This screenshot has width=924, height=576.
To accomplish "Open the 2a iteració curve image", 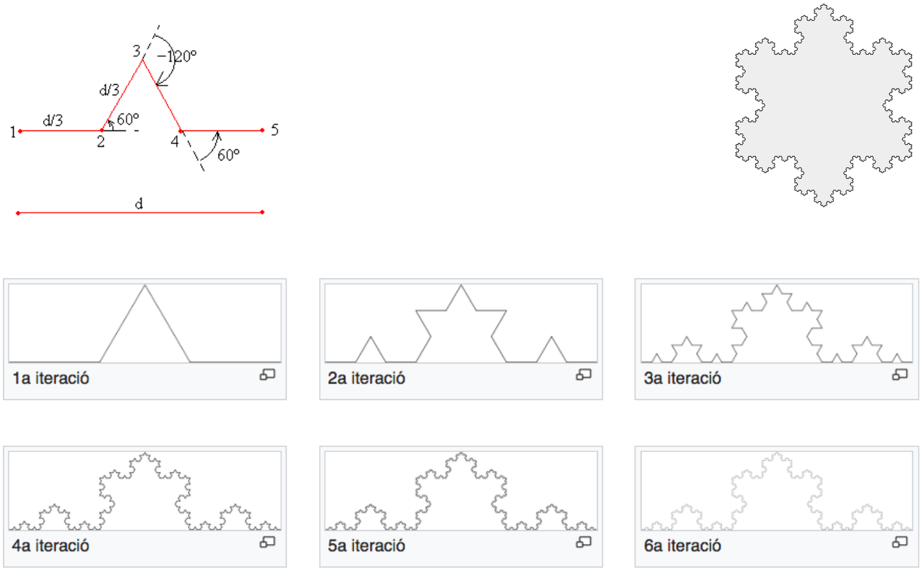I will point(461,323).
